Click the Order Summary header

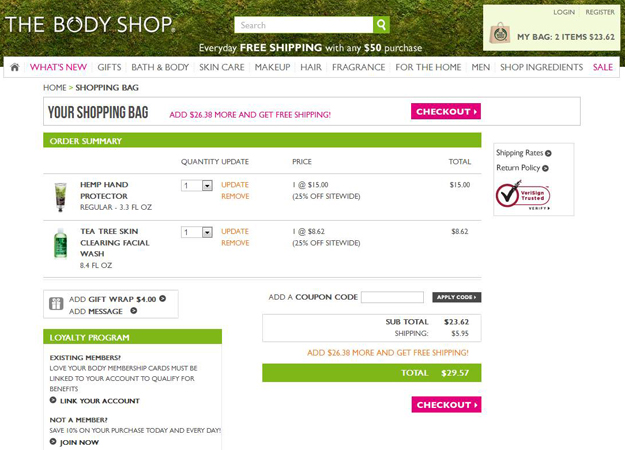[x=262, y=140]
